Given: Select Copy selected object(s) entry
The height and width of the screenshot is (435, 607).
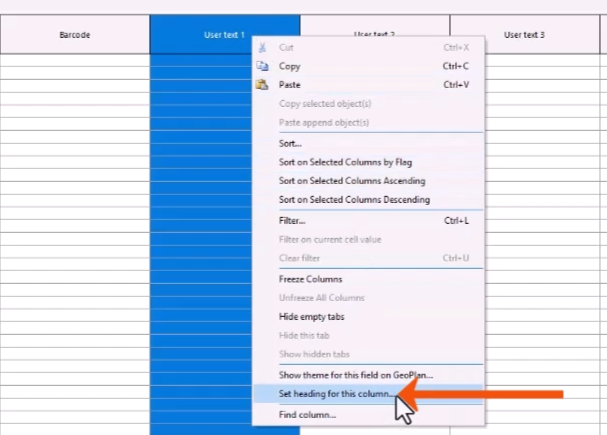Looking at the screenshot, I should [368, 104].
